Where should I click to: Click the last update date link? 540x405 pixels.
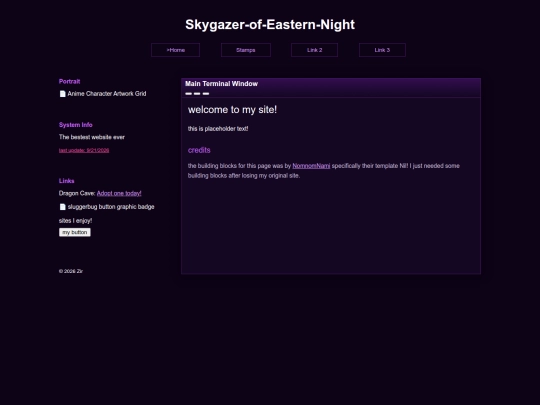(84, 150)
